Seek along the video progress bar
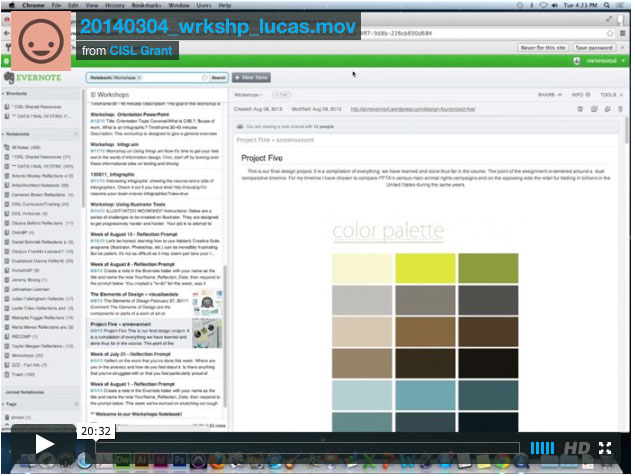This screenshot has width=635, height=476. [x=307, y=448]
